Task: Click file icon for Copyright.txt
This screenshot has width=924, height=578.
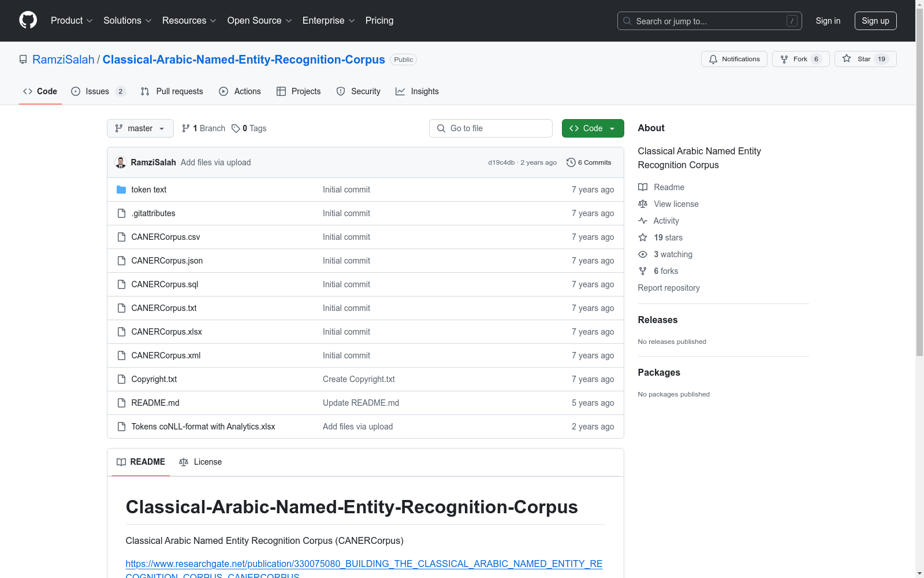Action: (121, 379)
